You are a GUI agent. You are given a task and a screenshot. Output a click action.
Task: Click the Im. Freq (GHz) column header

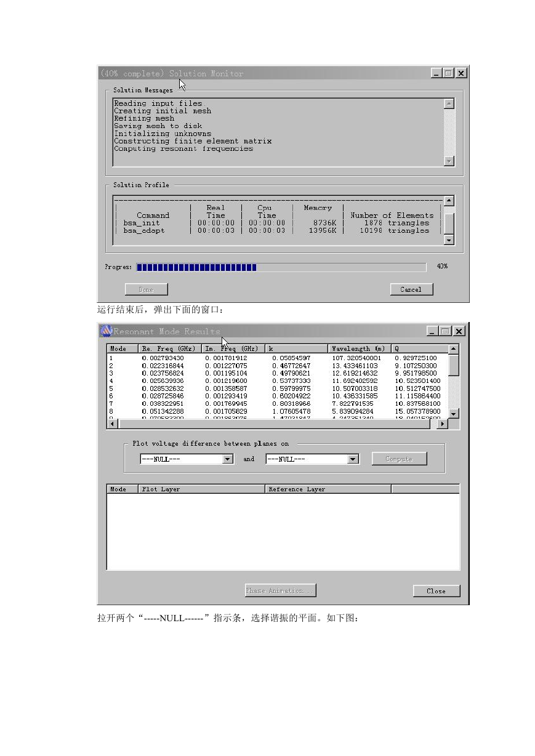(x=233, y=348)
